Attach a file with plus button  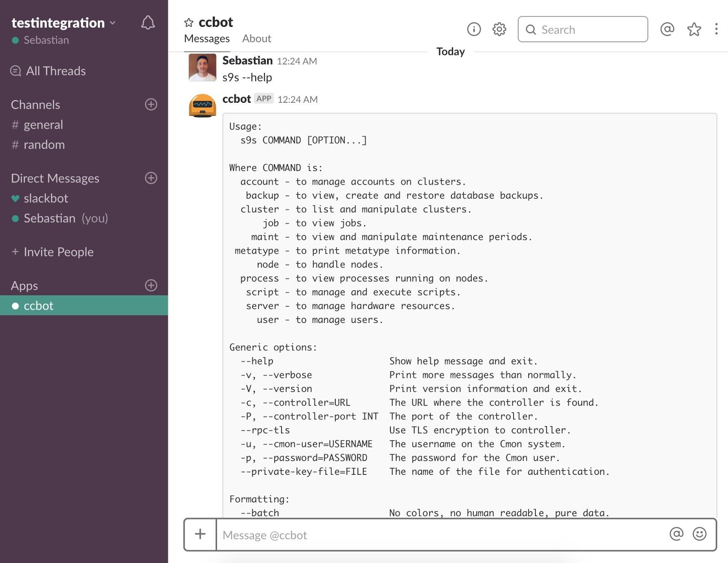[x=200, y=534]
